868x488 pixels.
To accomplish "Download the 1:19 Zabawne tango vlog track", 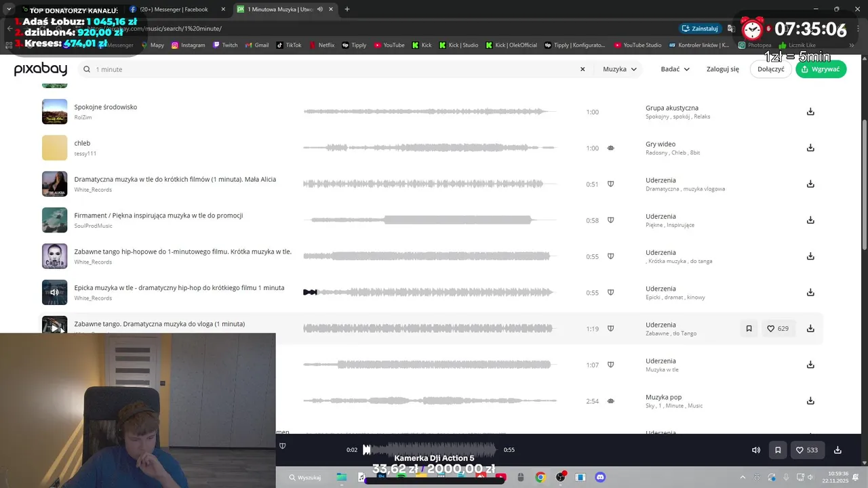I will tap(810, 328).
